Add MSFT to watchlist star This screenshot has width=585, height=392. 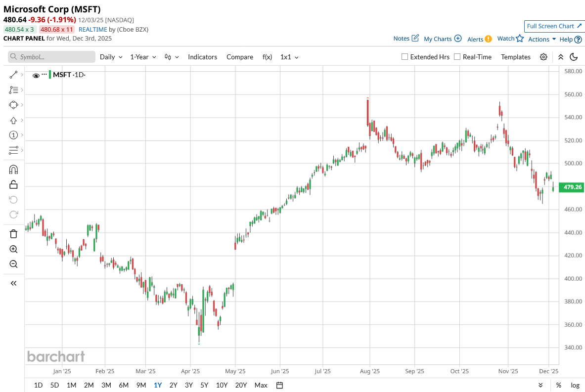[x=520, y=39]
